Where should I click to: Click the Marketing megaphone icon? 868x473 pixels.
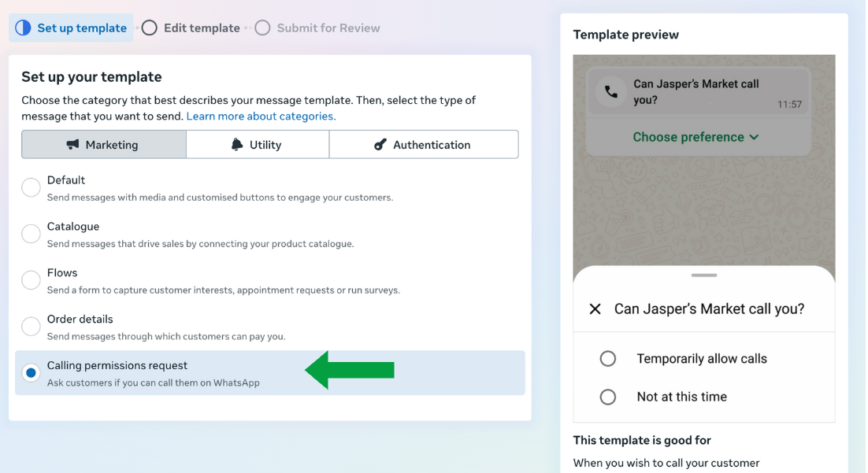[x=72, y=144]
